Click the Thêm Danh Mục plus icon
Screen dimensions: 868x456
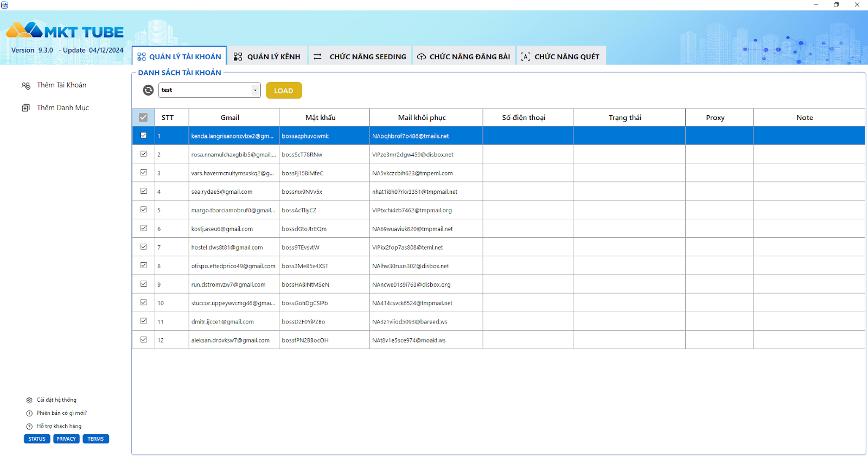coord(25,108)
